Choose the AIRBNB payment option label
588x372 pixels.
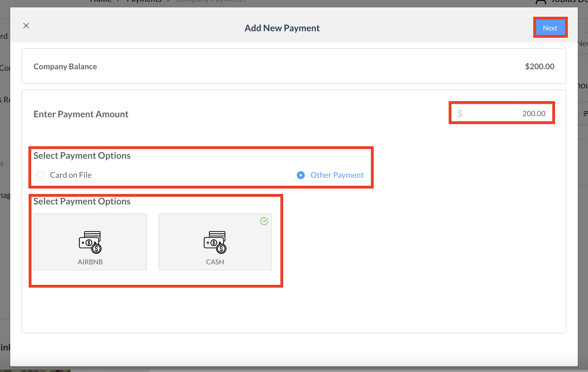coord(90,262)
